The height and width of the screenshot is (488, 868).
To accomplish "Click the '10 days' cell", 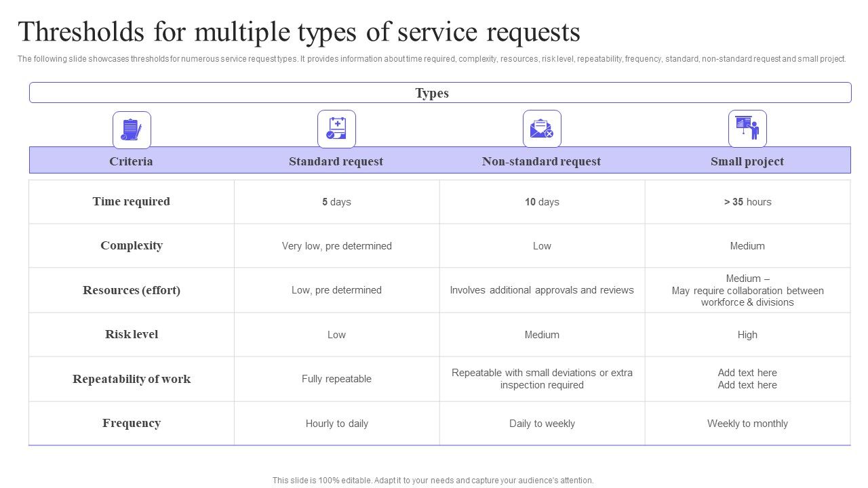I will click(x=542, y=202).
